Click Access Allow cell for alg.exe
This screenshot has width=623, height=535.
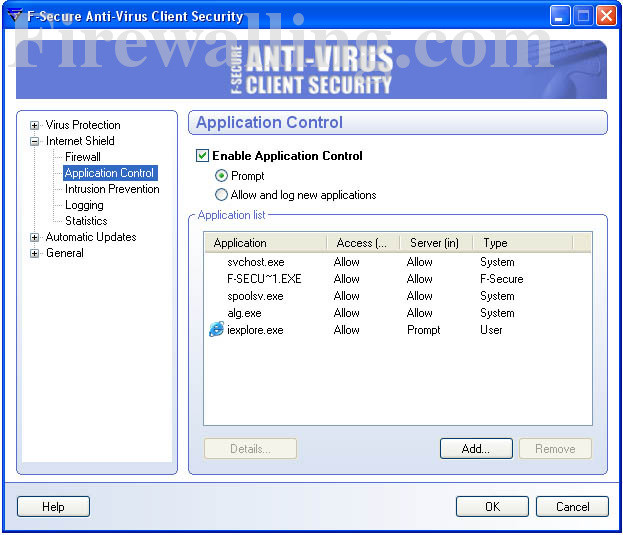coord(346,313)
